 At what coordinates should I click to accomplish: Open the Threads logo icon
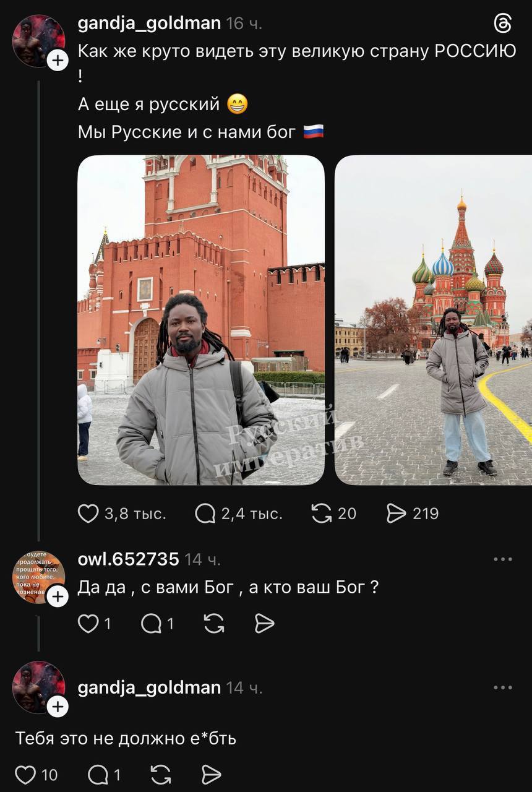coord(503,24)
